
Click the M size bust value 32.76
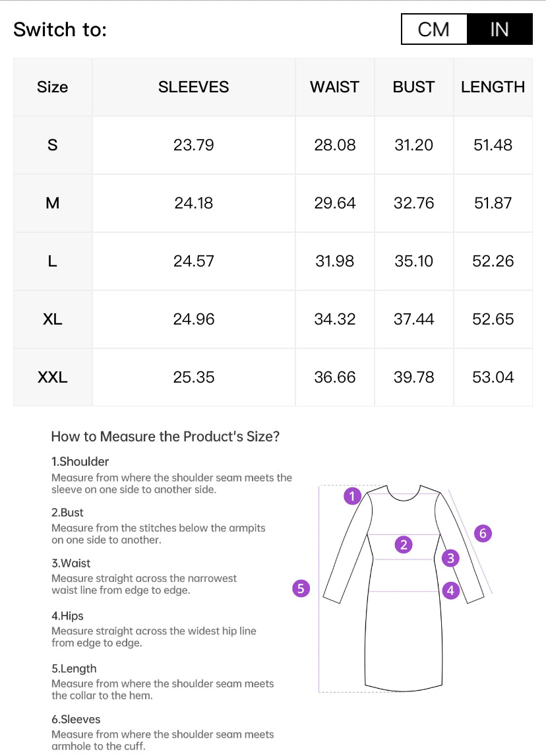[x=414, y=203]
